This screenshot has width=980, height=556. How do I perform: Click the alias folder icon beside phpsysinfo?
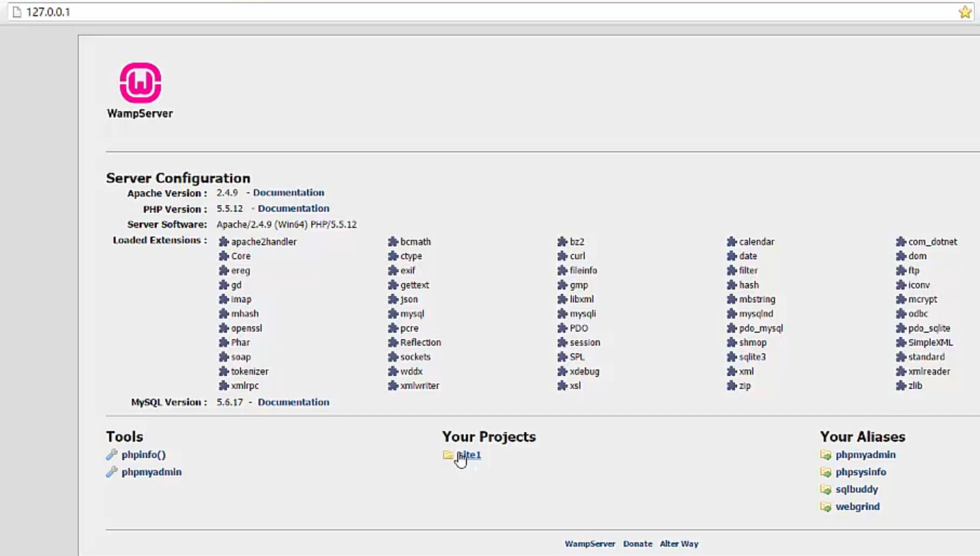coord(826,472)
